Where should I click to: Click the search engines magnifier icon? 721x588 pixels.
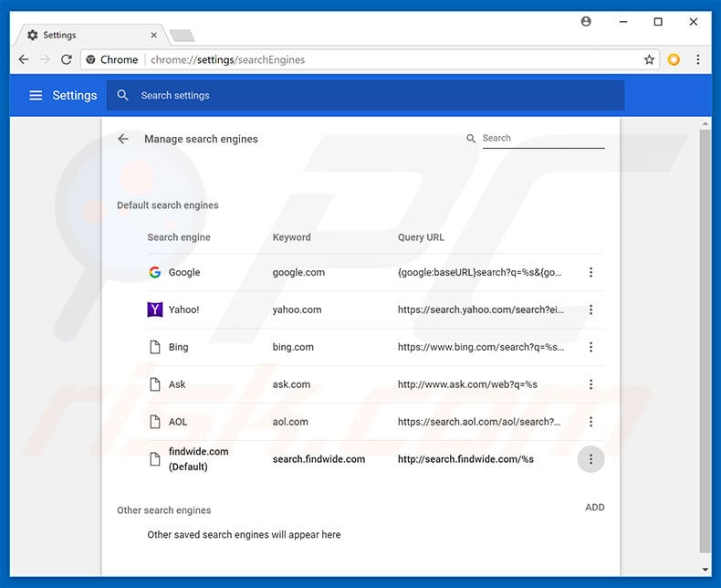click(471, 139)
